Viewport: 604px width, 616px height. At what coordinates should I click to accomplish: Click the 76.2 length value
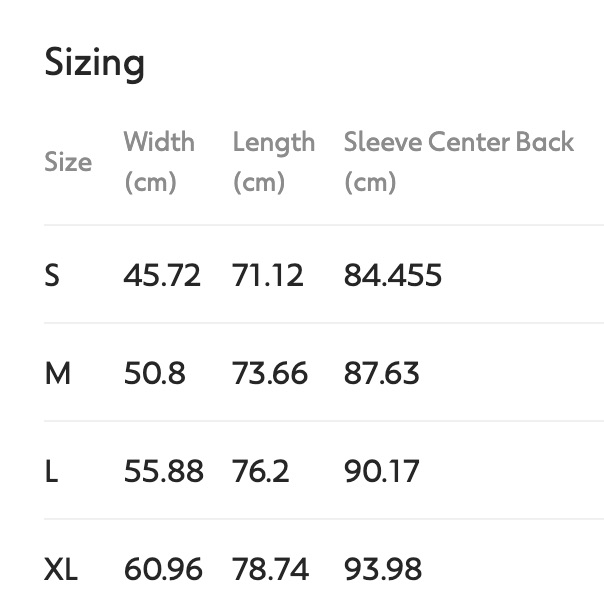point(260,471)
